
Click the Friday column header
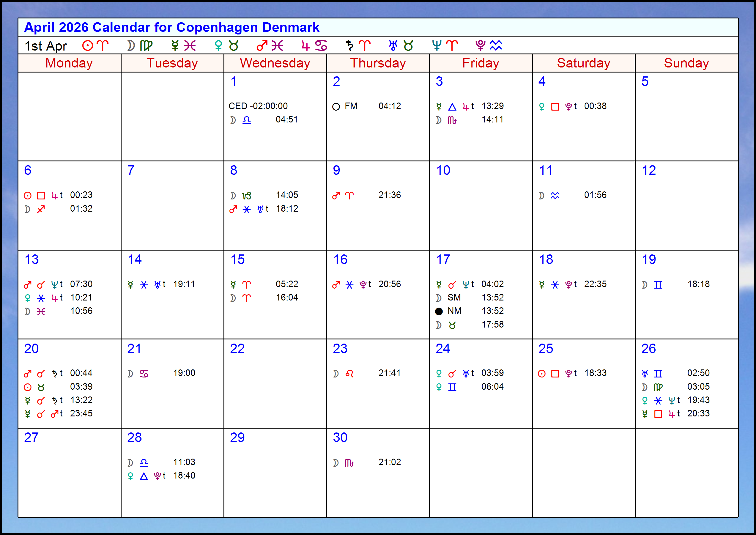[x=481, y=63]
